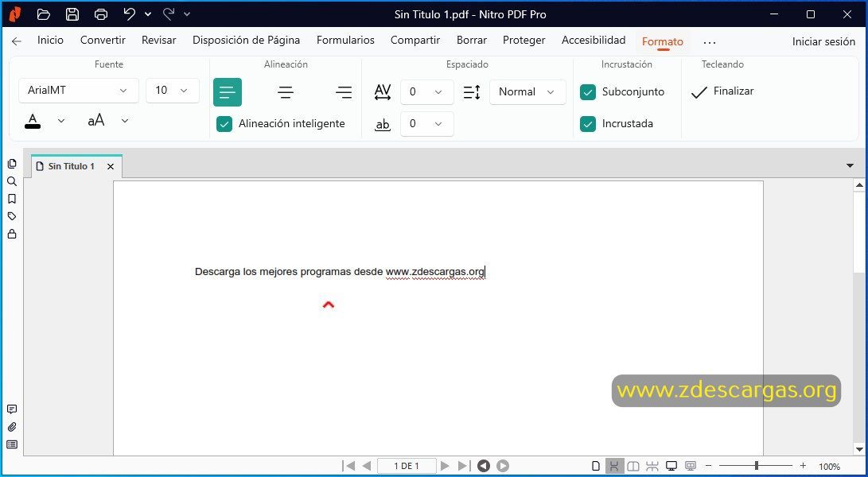Open the bookmarks panel in sidebar
This screenshot has height=477, width=868.
click(x=12, y=199)
